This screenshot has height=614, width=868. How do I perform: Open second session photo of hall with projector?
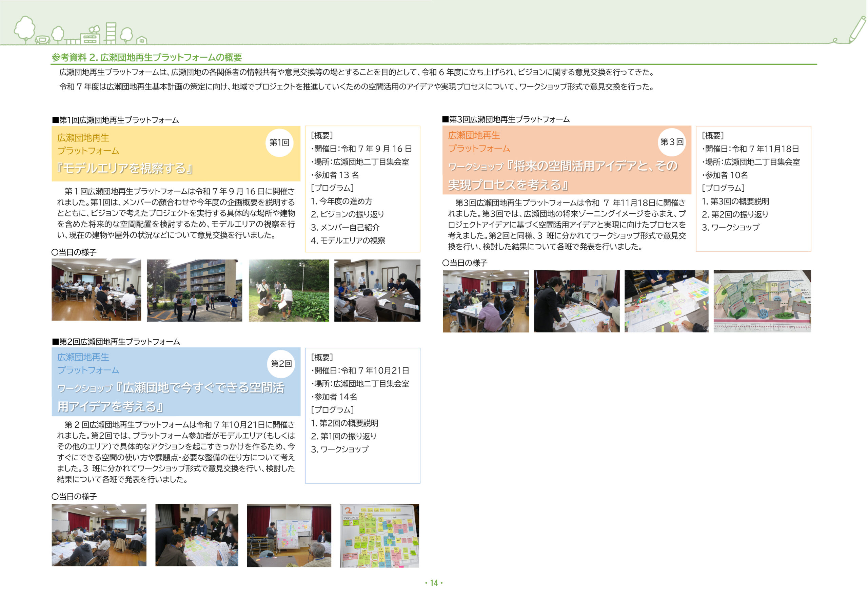pyautogui.click(x=99, y=535)
